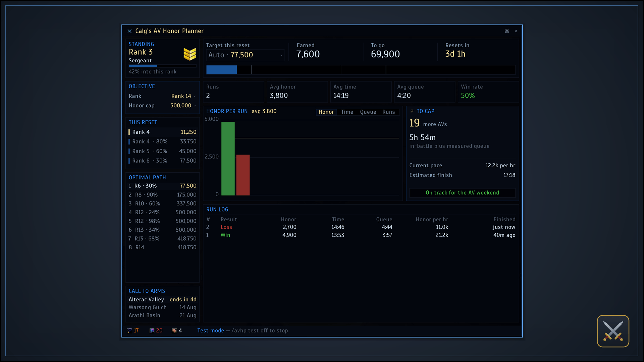Select the Loss run row in log
The height and width of the screenshot is (362, 644).
pos(361,227)
